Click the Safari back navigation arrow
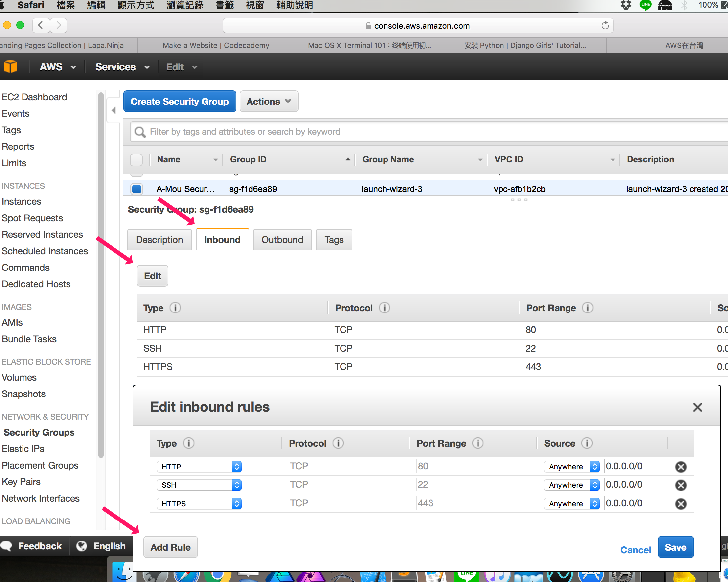This screenshot has width=728, height=582. [x=41, y=25]
